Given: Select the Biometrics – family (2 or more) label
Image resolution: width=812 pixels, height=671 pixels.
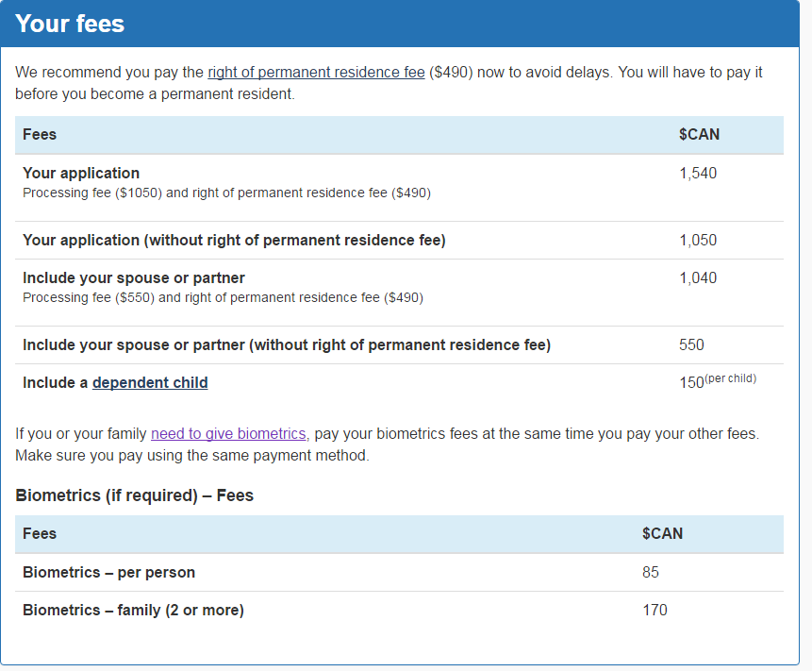Looking at the screenshot, I should tap(133, 611).
